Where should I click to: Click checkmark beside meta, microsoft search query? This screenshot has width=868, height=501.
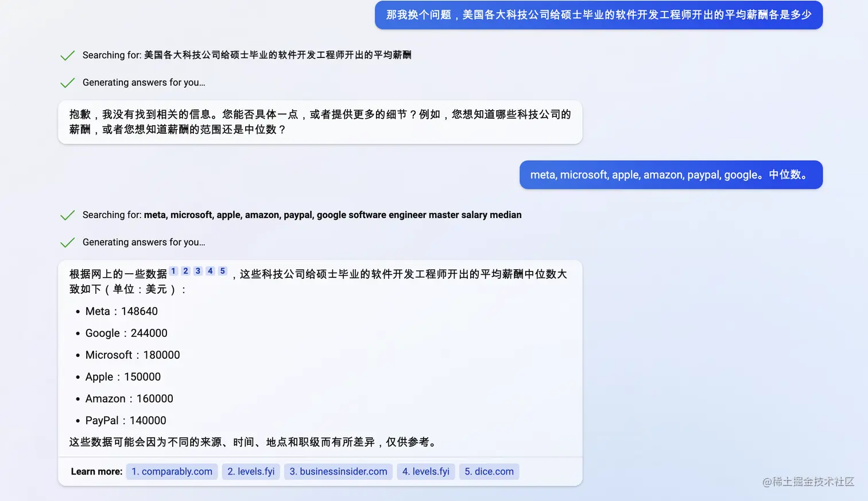pyautogui.click(x=68, y=215)
